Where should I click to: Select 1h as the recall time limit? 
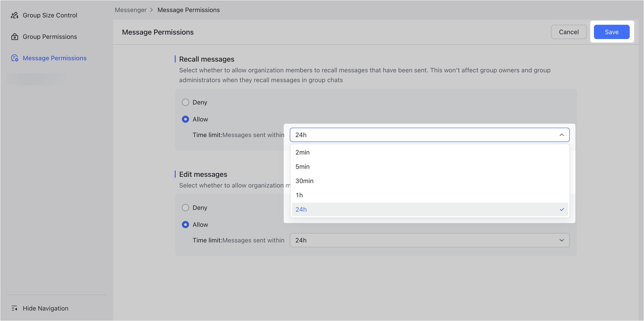click(x=299, y=195)
